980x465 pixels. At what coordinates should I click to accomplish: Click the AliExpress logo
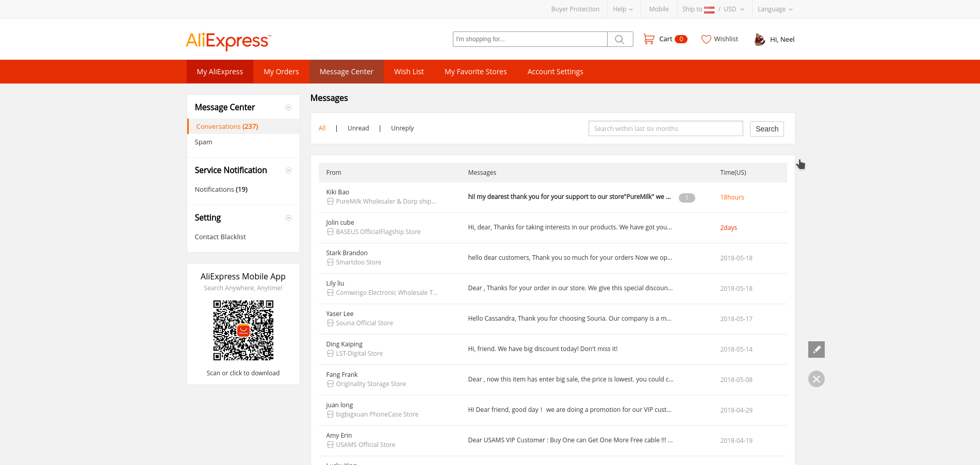228,41
